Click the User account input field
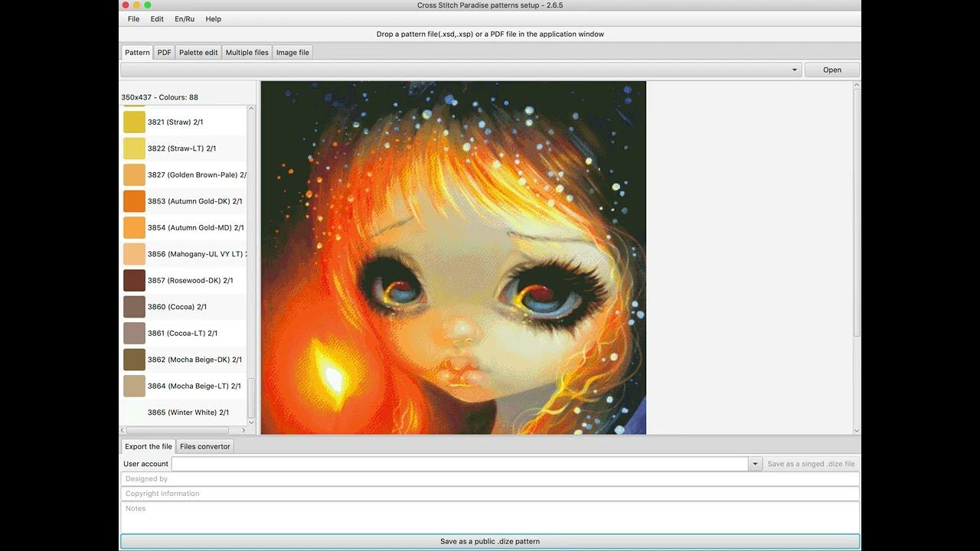The width and height of the screenshot is (980, 551). (459, 464)
